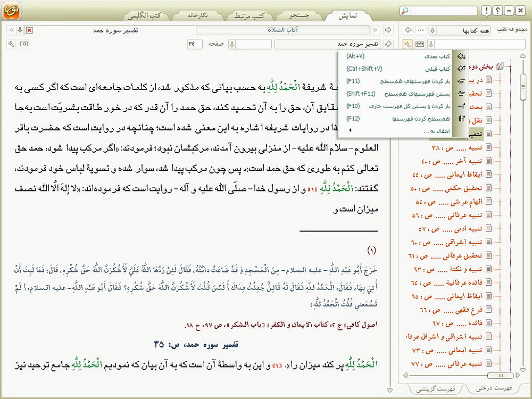Select tree item فائدة page 67

pos(457,323)
